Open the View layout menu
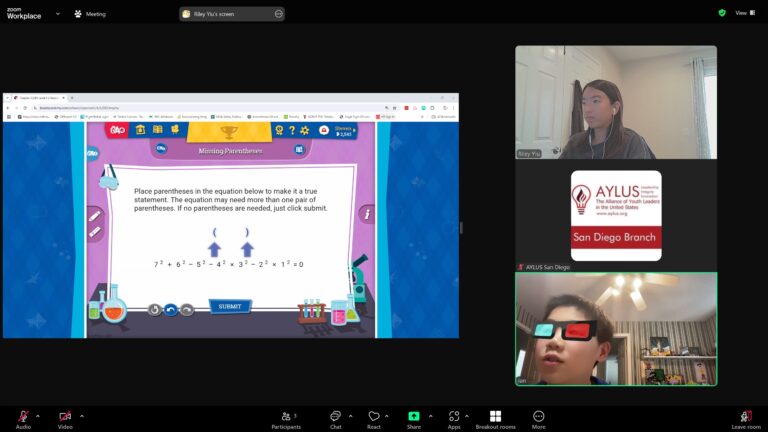 pyautogui.click(x=745, y=13)
